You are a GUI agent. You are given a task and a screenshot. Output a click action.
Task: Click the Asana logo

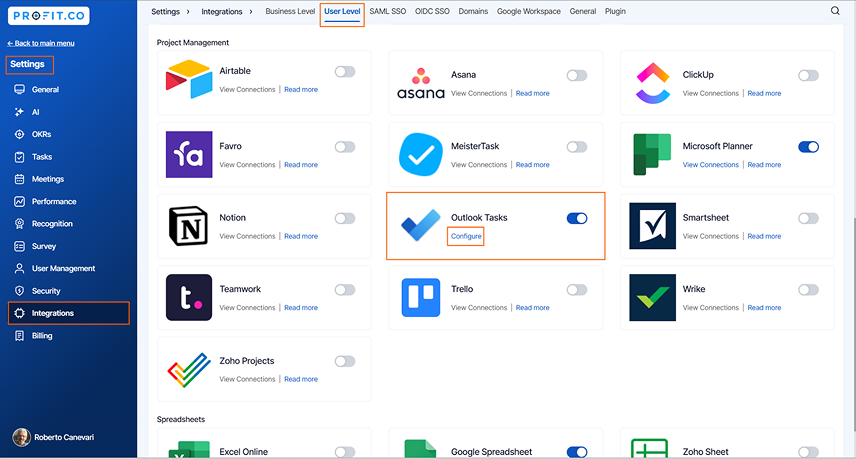pos(420,84)
